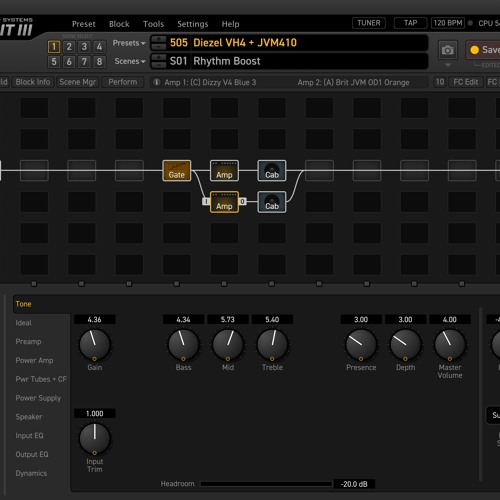Click the O output marker on the lower Amp

(243, 201)
